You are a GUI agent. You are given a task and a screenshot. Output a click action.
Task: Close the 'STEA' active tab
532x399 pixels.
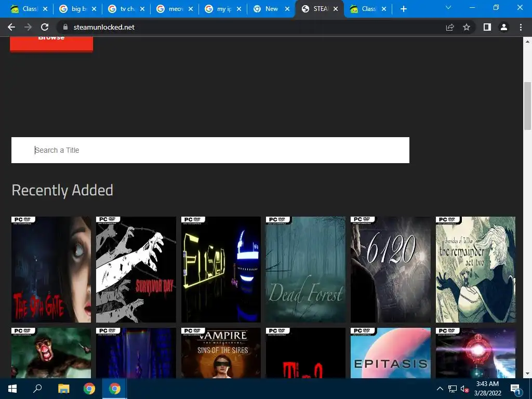[336, 9]
